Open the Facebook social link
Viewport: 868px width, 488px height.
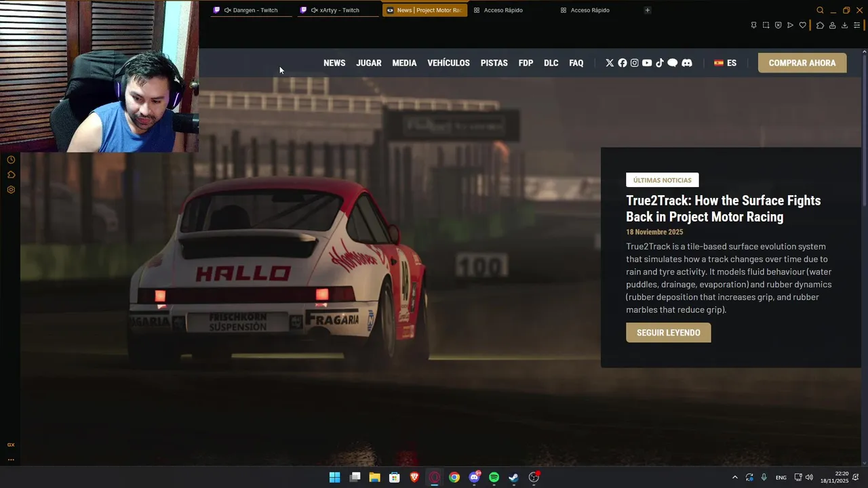(x=623, y=63)
